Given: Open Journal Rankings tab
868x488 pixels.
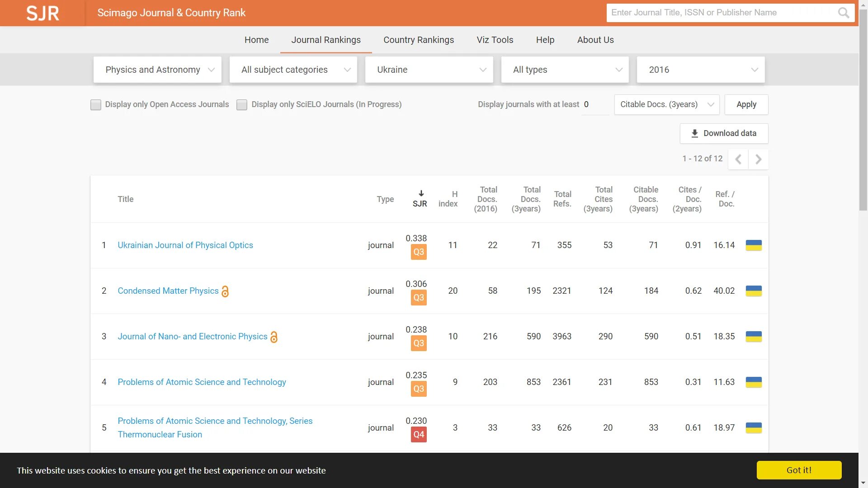Looking at the screenshot, I should point(326,40).
